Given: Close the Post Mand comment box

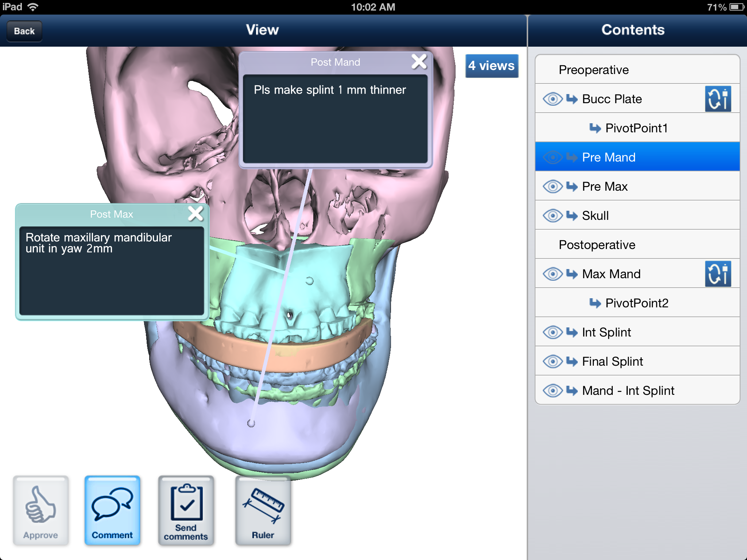Looking at the screenshot, I should pos(419,62).
